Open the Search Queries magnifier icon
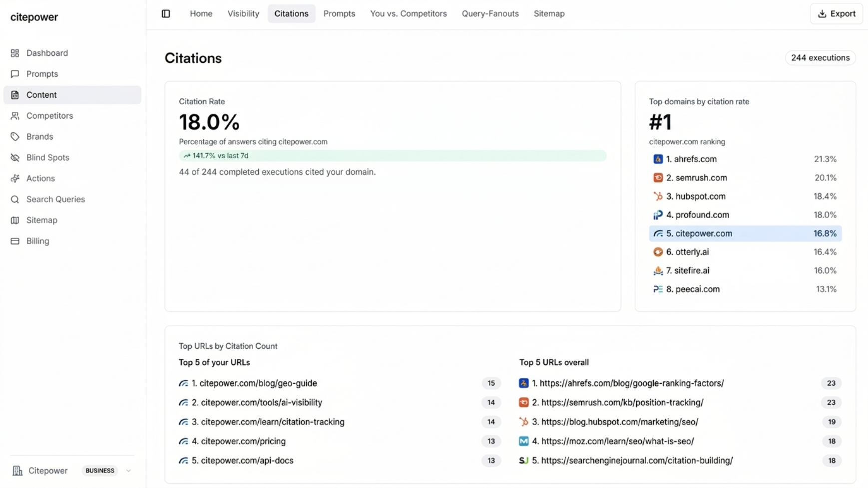 pyautogui.click(x=15, y=200)
